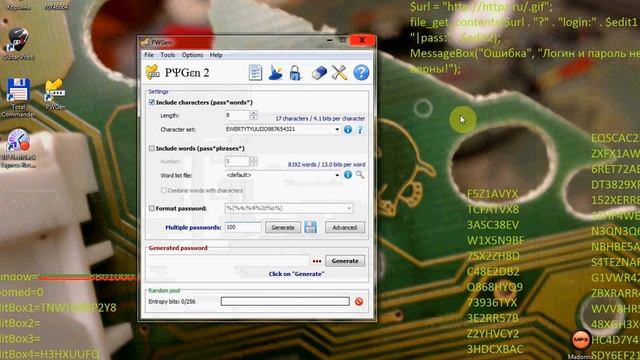Click the Length stepper arrows

pyautogui.click(x=253, y=116)
